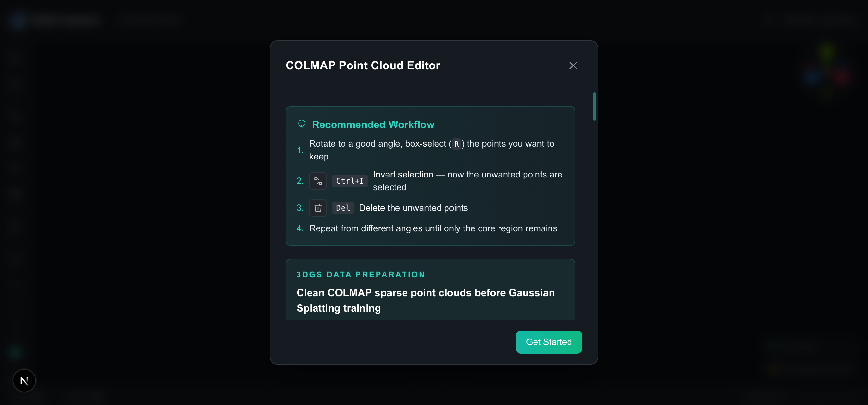The image size is (868, 405).
Task: Open the Next.js dev tools N badge
Action: click(24, 381)
